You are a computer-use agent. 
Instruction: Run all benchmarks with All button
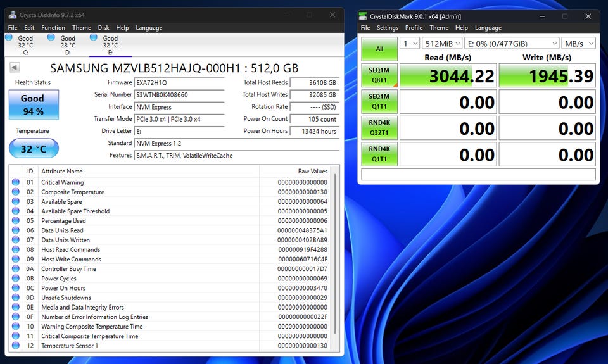(x=379, y=49)
